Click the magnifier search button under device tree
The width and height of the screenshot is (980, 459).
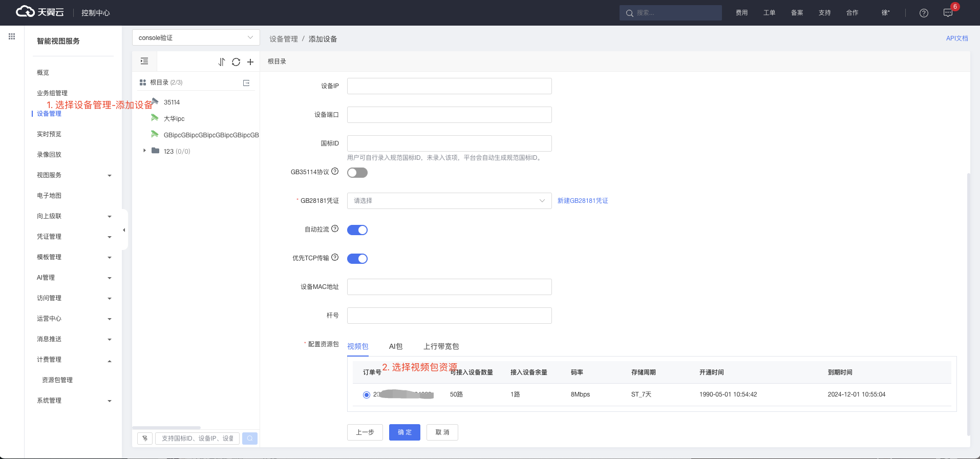[x=250, y=439]
